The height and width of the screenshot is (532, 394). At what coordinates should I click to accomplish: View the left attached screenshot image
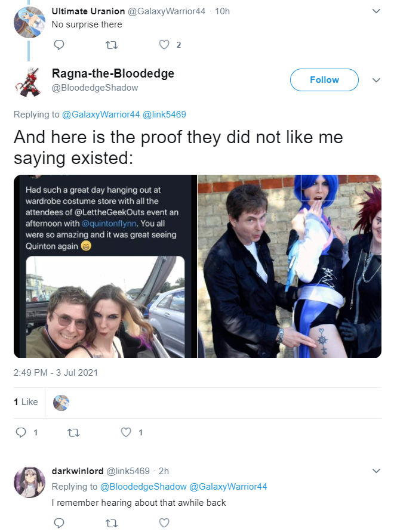105,267
